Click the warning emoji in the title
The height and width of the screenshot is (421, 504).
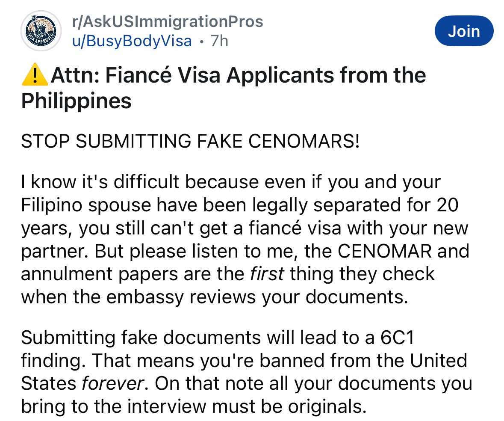(34, 76)
